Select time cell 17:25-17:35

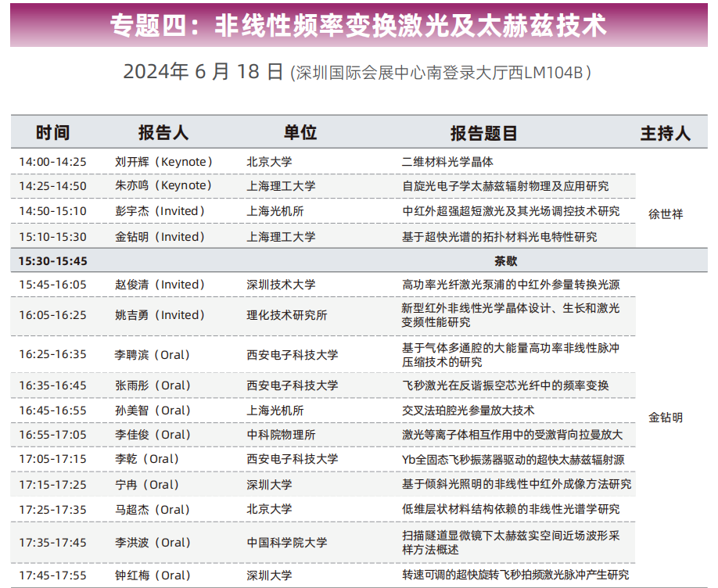(52, 510)
